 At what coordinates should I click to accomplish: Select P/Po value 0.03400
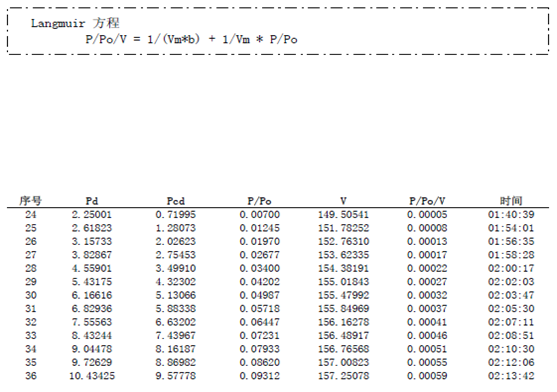(259, 268)
